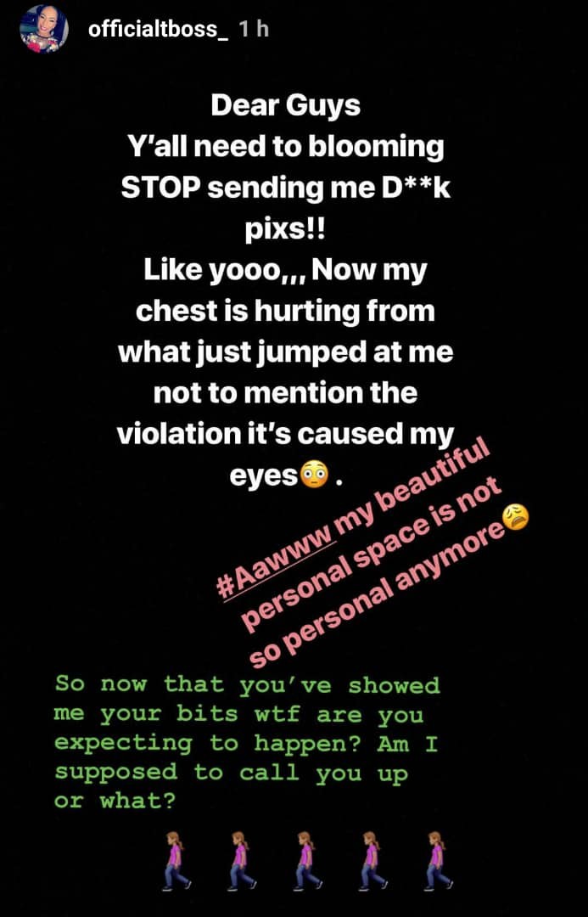The image size is (588, 917).
Task: Tap the last walking woman emoji
Action: pos(438,860)
